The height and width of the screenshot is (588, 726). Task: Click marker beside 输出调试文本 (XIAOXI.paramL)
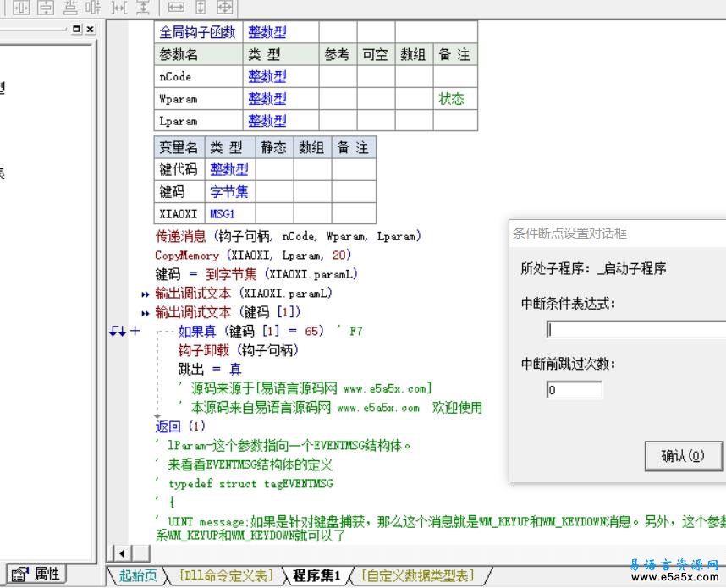(145, 294)
